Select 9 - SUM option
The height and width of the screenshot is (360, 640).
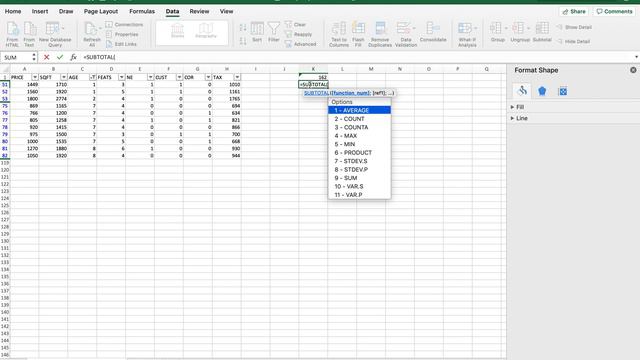359,178
